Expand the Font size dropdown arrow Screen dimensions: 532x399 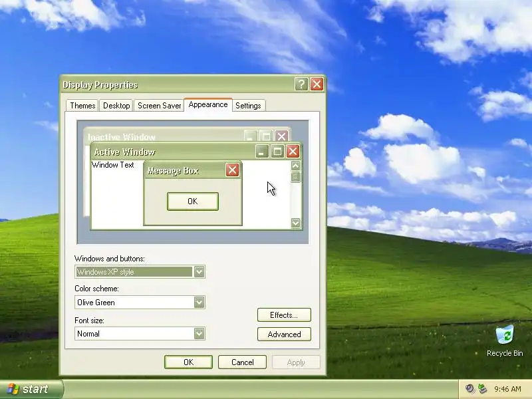coord(199,334)
